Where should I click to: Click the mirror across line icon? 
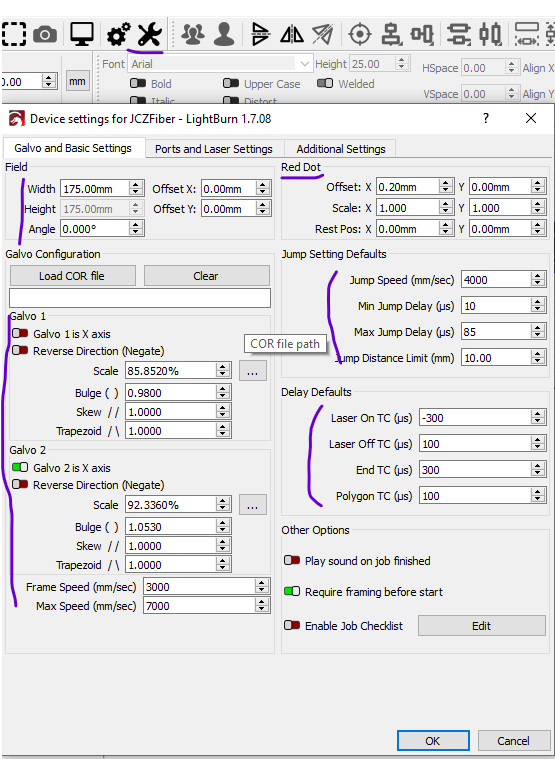[323, 35]
